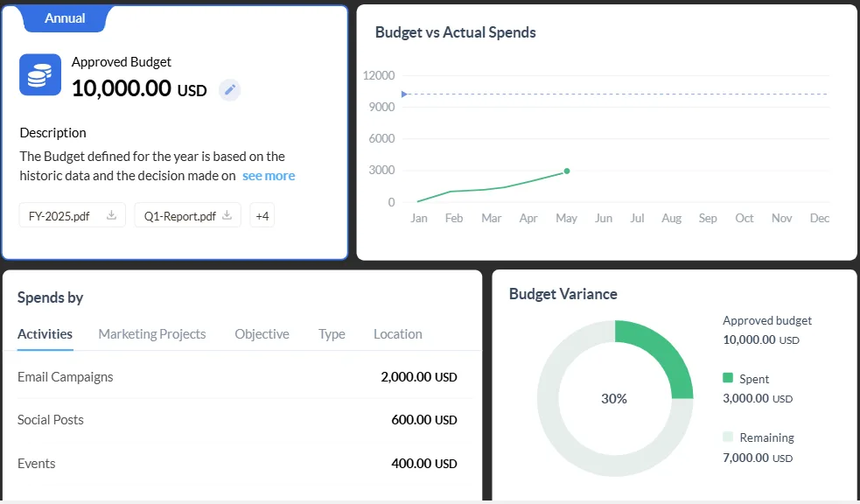860x504 pixels.
Task: Click the Jun label on chart axis
Action: tap(604, 218)
